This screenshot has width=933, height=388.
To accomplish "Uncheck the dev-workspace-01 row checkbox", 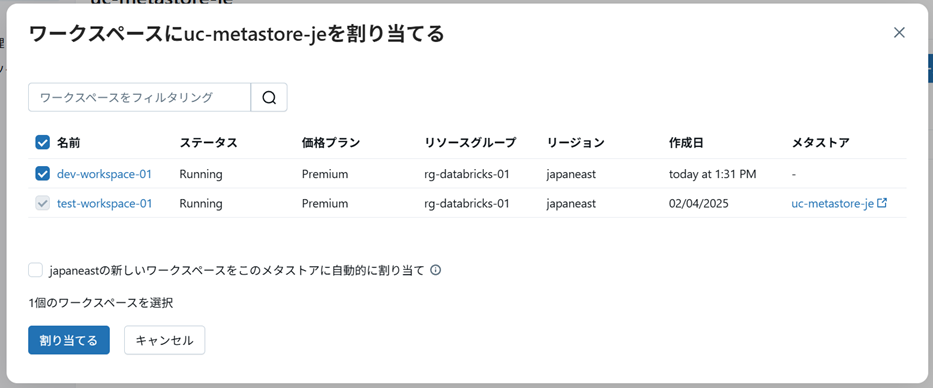I will [x=42, y=174].
